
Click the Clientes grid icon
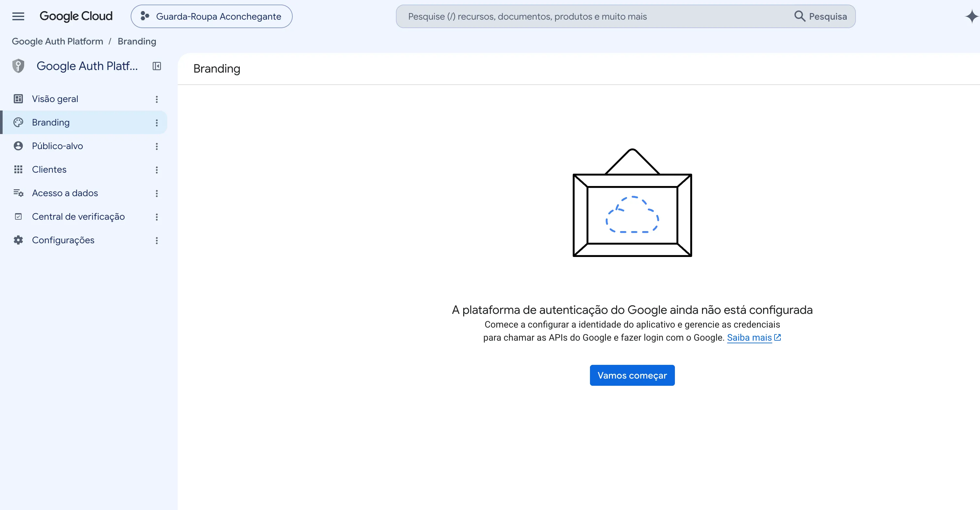18,170
